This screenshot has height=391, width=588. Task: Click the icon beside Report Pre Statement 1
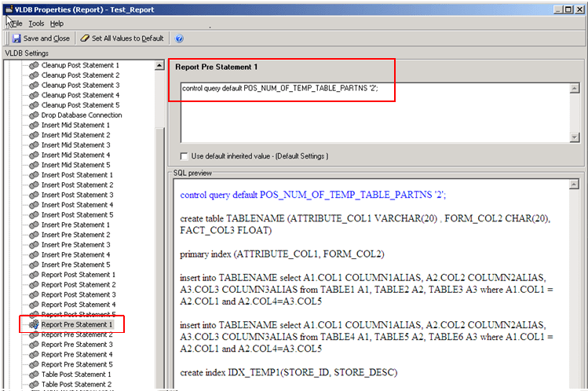[x=34, y=324]
